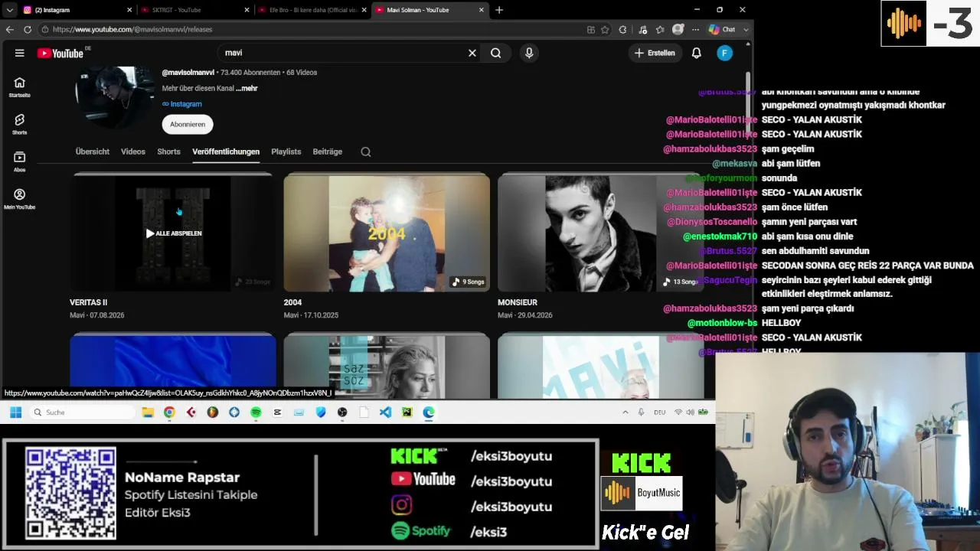This screenshot has height=551, width=980.
Task: Open Windows Start menu
Action: tap(15, 412)
